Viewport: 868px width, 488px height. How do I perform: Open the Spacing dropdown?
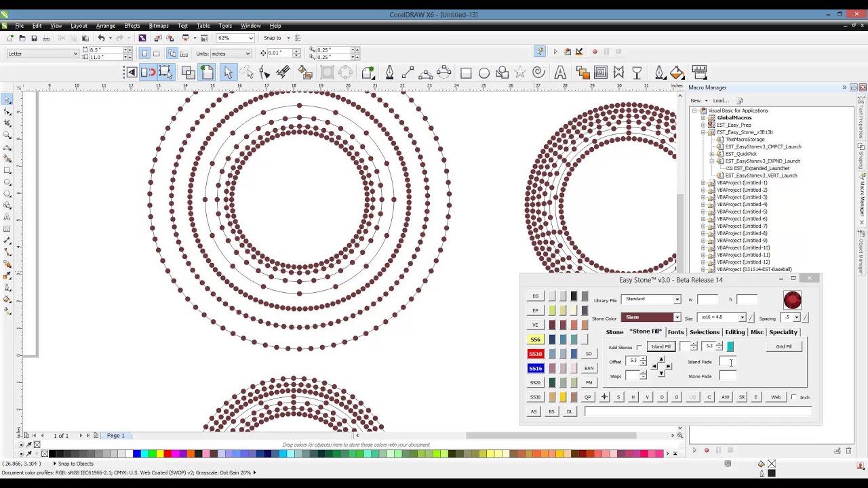(x=796, y=317)
